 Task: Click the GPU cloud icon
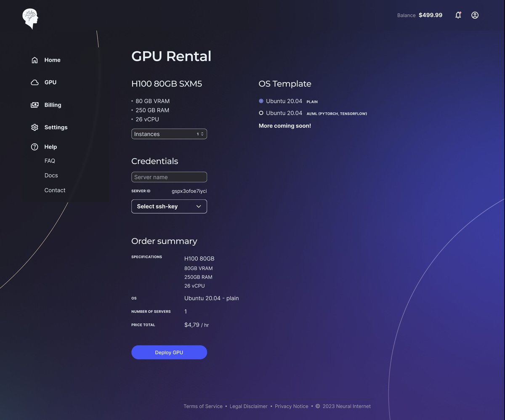pos(35,82)
